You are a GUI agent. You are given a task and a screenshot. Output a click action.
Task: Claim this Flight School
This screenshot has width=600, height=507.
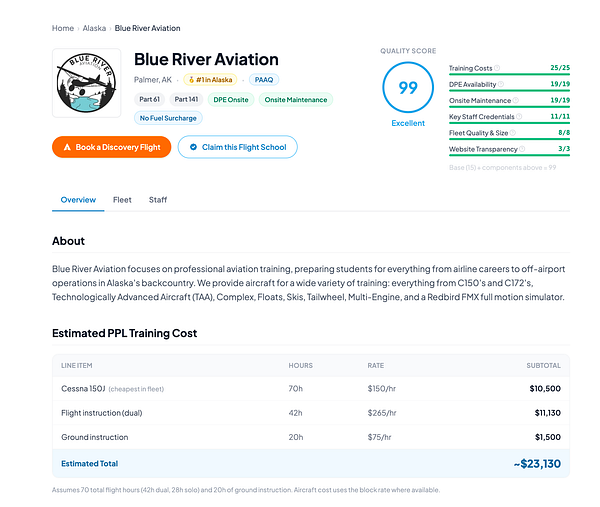click(237, 147)
